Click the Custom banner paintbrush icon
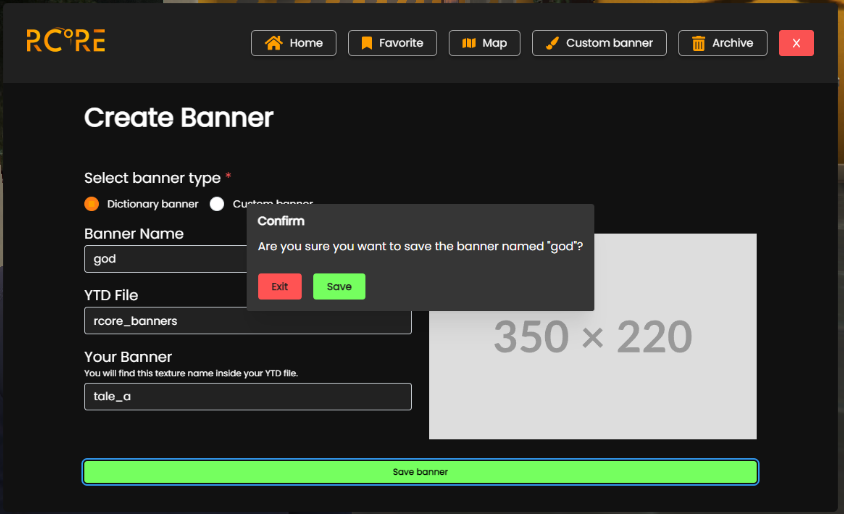This screenshot has height=514, width=844. coord(551,43)
